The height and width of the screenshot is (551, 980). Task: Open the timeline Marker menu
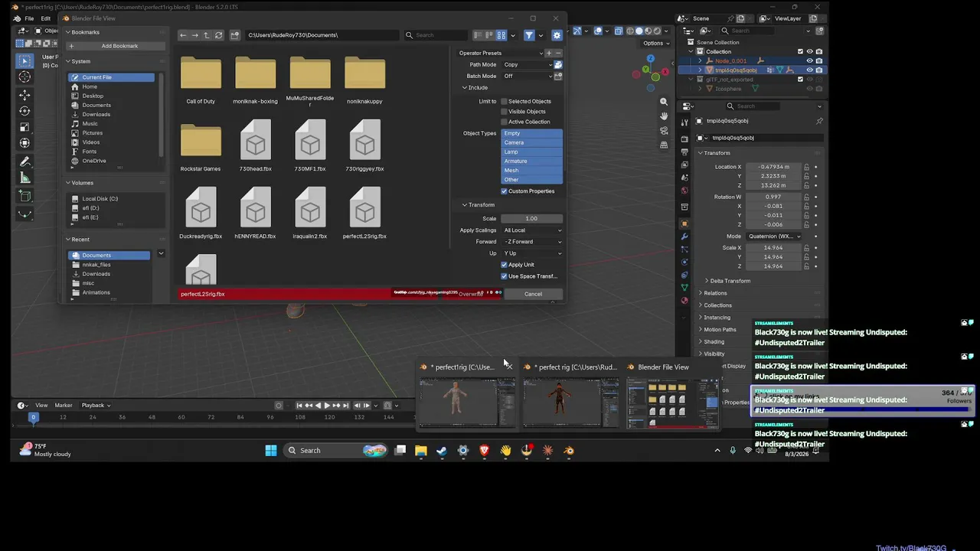tap(64, 406)
